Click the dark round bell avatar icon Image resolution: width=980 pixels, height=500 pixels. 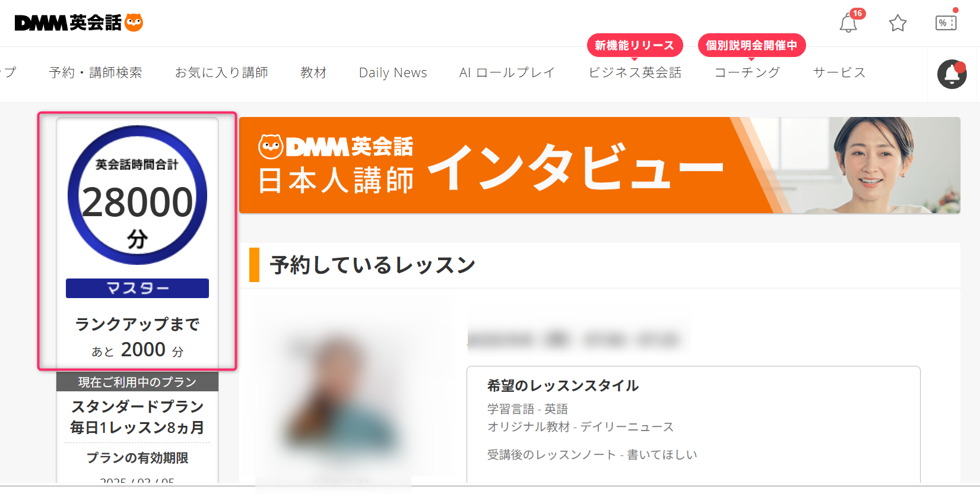tap(952, 74)
